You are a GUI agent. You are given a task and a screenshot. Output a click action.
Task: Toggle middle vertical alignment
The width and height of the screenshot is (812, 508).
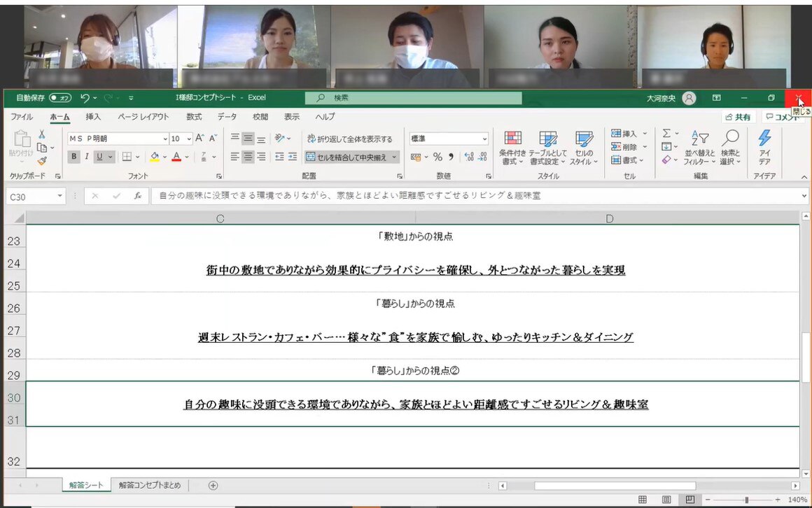(x=248, y=138)
